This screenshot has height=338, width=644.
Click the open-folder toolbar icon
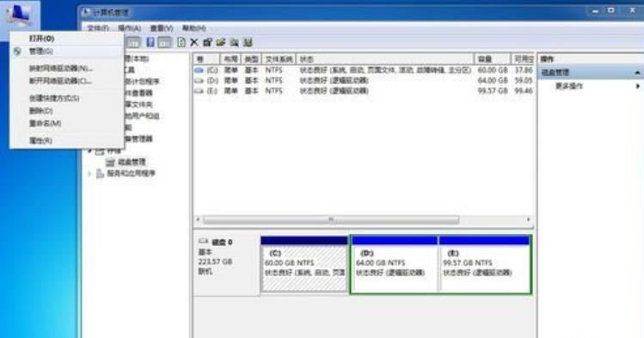click(221, 42)
